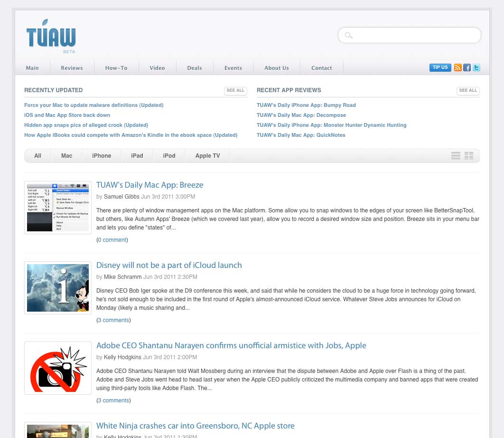Select the iPod category tab
This screenshot has width=504, height=438.
(x=169, y=156)
